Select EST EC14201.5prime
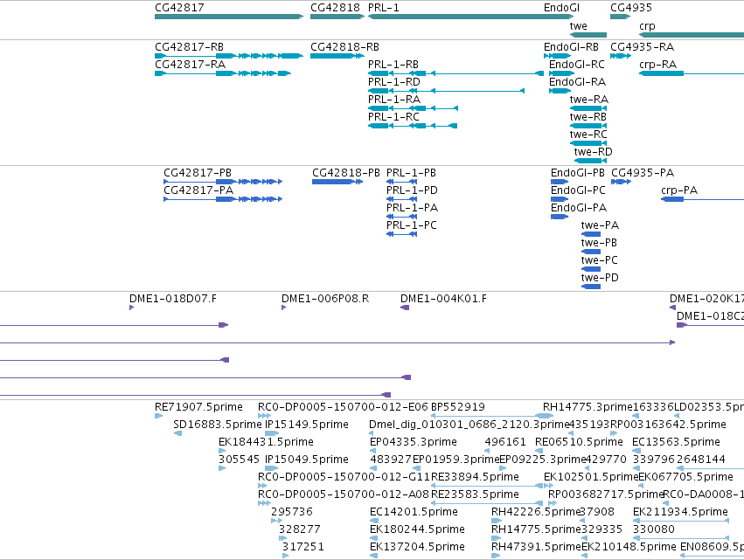Image resolution: width=744 pixels, height=560 pixels. (x=373, y=521)
